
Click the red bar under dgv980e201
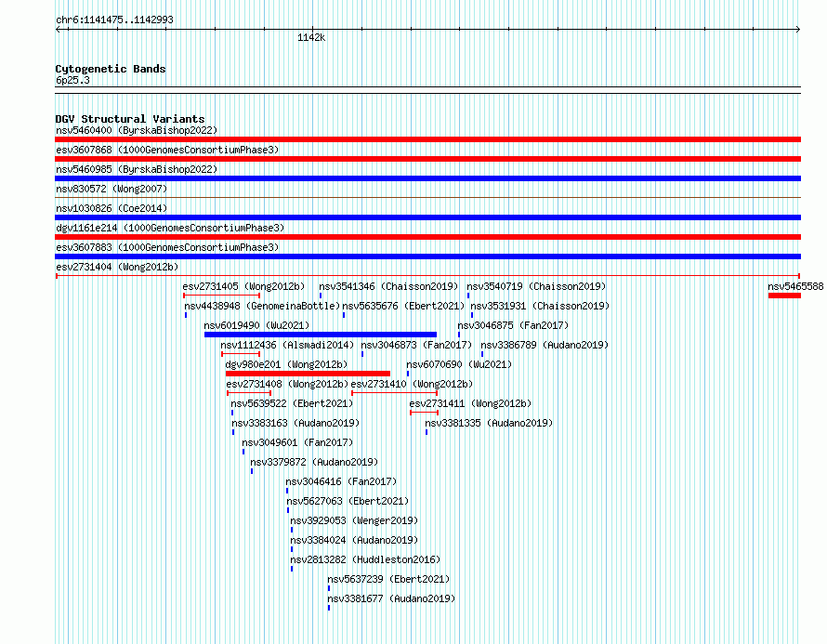click(x=308, y=374)
